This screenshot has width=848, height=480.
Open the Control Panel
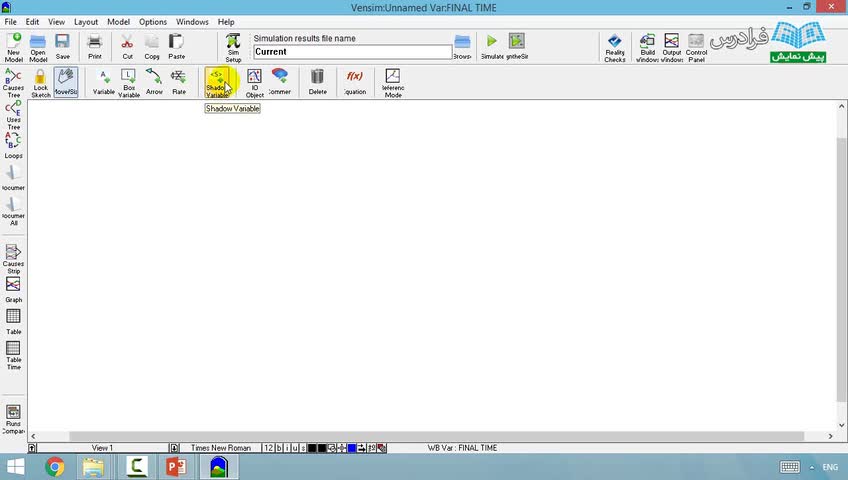(x=696, y=48)
